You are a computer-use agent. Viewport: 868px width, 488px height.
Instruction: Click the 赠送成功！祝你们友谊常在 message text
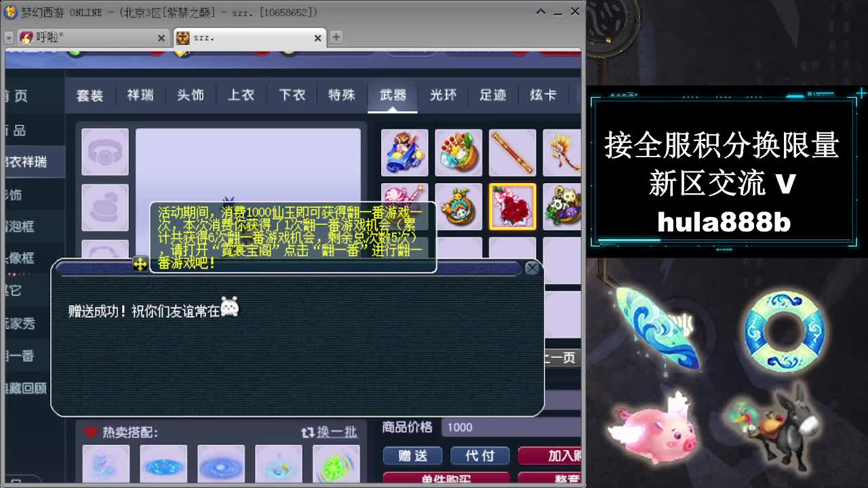pyautogui.click(x=144, y=311)
